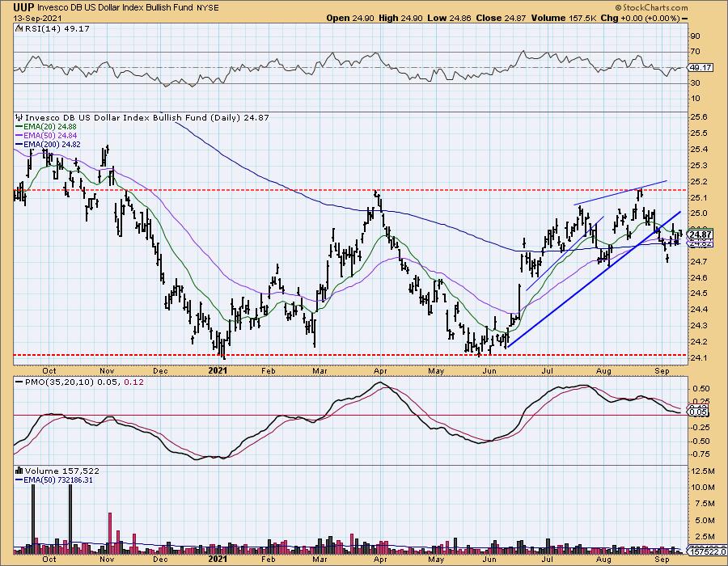
Task: Click the 70 level on the RSI axis
Action: [695, 52]
